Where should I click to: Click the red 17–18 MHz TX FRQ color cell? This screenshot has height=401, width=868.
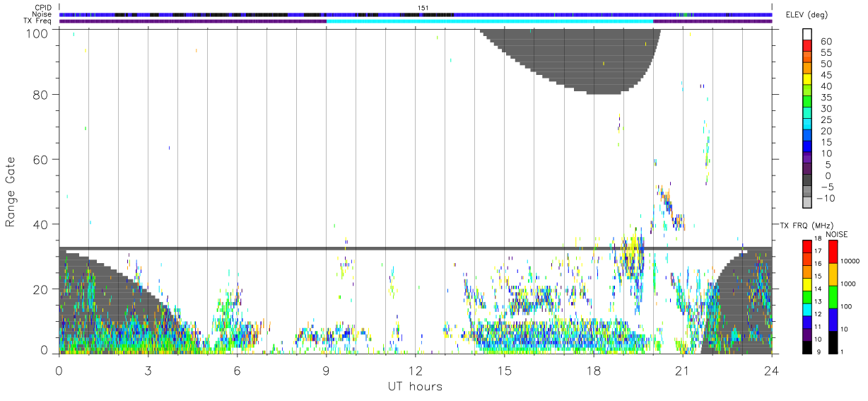[807, 245]
